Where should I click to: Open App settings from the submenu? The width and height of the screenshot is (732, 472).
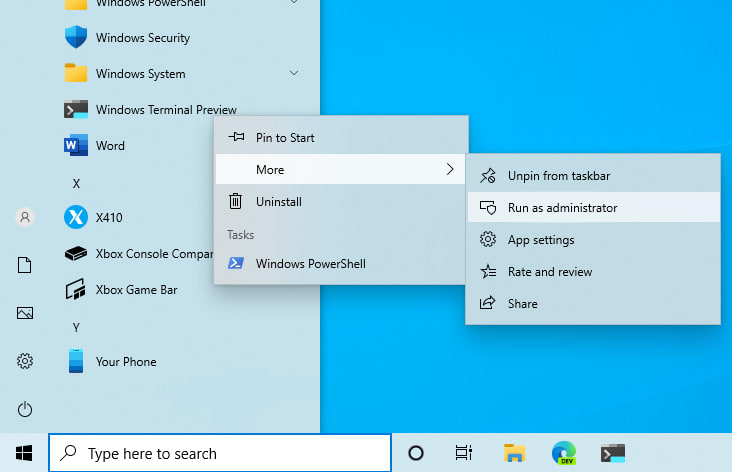(x=593, y=240)
